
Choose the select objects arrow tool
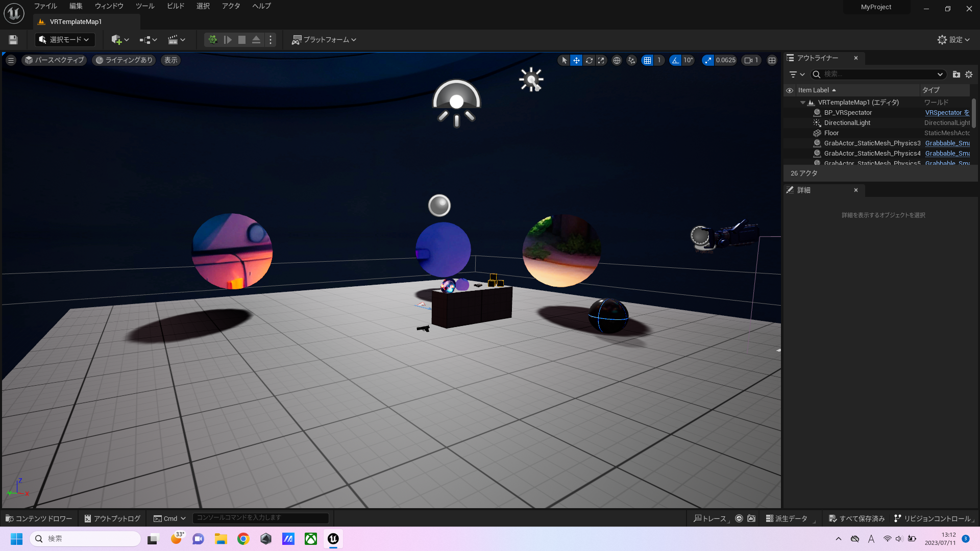pyautogui.click(x=564, y=60)
